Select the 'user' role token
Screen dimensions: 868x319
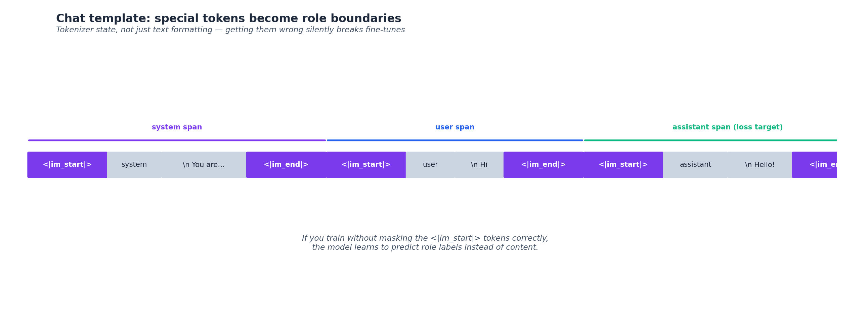[x=430, y=165]
